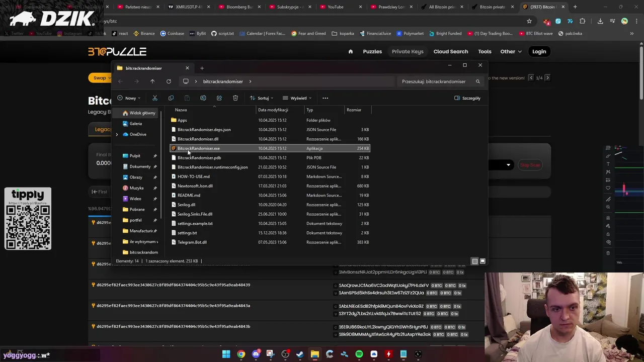Open the Fear and Greed bookmark
644x362 pixels.
[308, 33]
